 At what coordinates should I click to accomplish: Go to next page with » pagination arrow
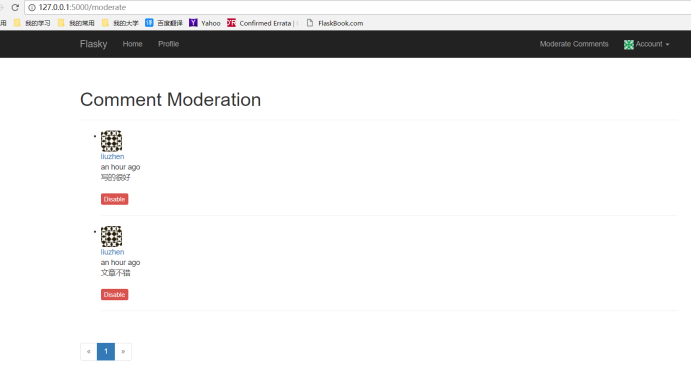pos(123,351)
